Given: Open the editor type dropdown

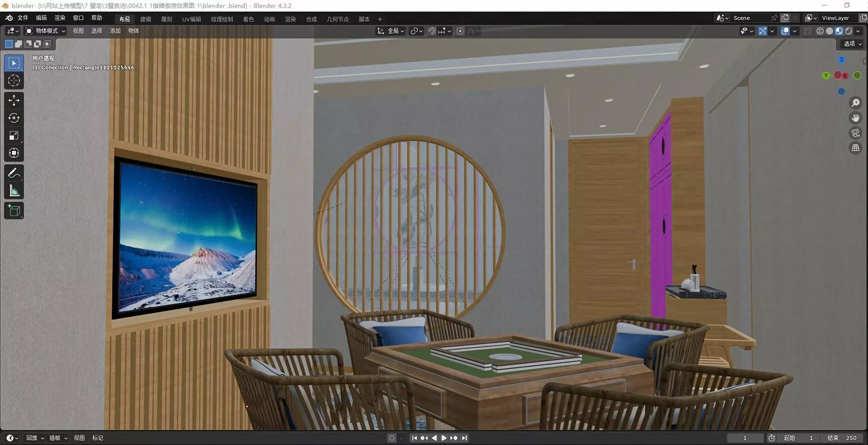Looking at the screenshot, I should [x=13, y=31].
